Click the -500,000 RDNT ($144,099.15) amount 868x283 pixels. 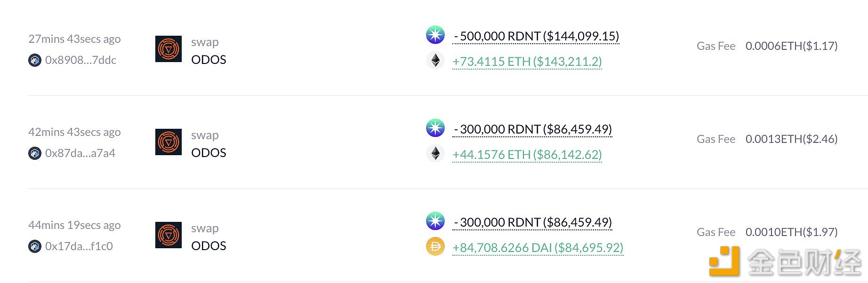[536, 36]
